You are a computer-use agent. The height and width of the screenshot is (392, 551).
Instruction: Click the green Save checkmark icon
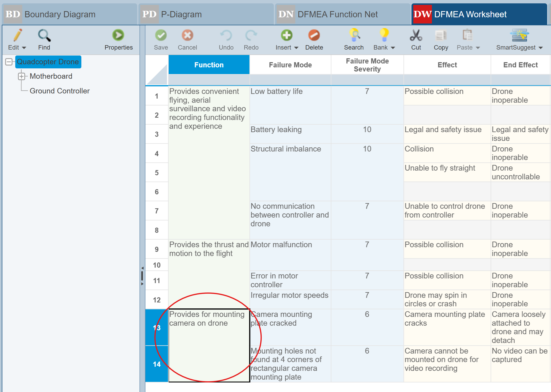(161, 35)
